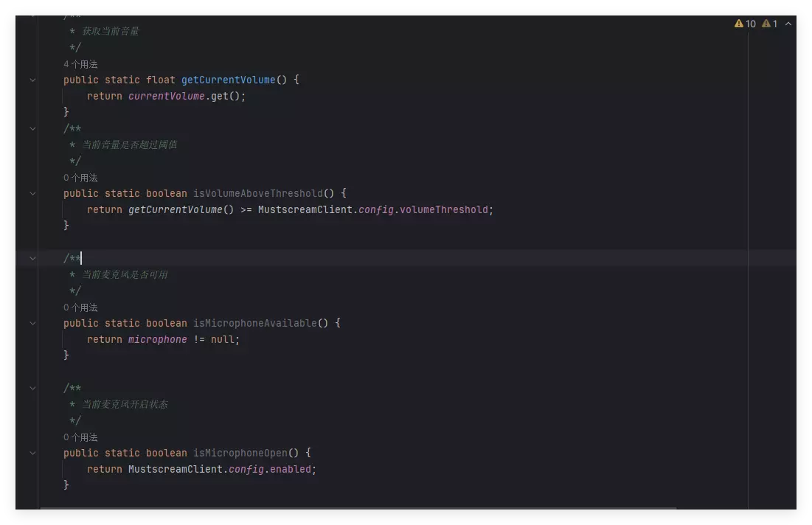Collapse the Javadoc comment above isMicrophoneOpen

pyautogui.click(x=32, y=389)
